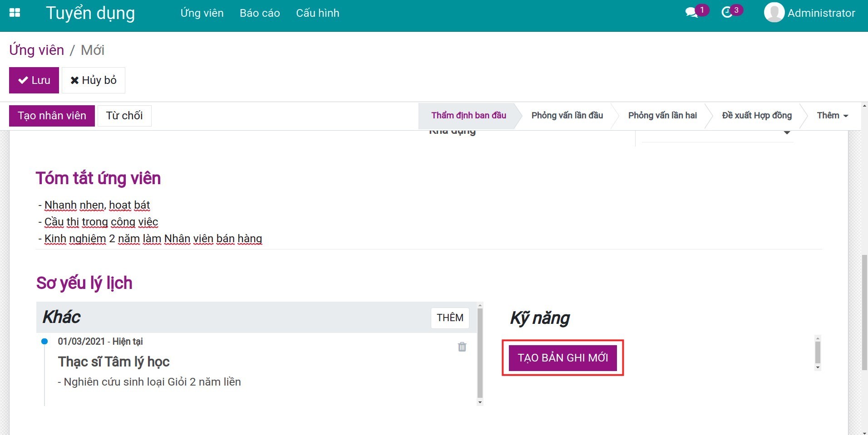Click THÊM in the Khác section
Viewport: 868px width, 435px height.
pyautogui.click(x=449, y=318)
